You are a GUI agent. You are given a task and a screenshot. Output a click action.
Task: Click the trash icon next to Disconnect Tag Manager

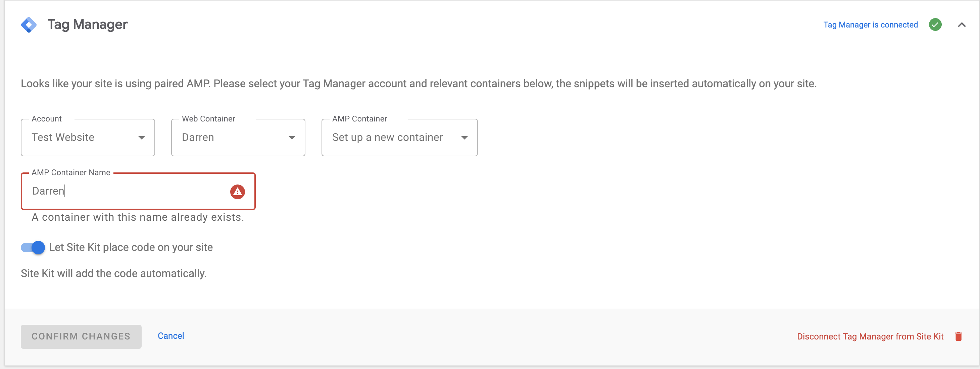(x=958, y=336)
